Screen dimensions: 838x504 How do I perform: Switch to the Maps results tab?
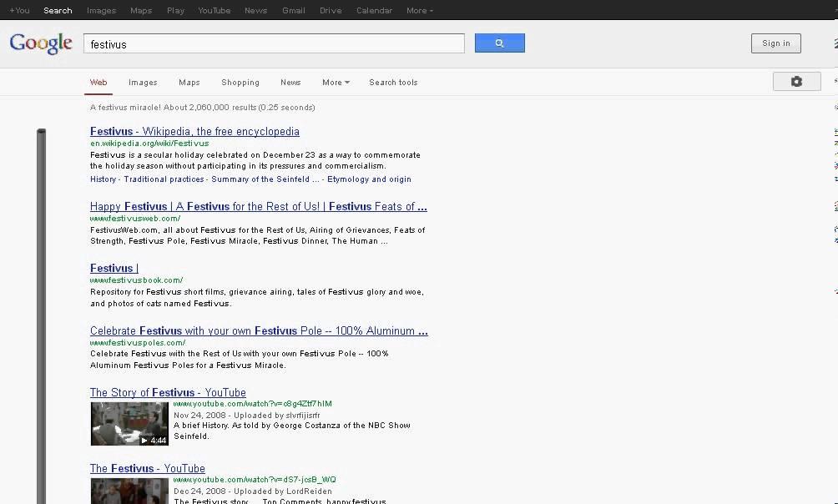(189, 83)
